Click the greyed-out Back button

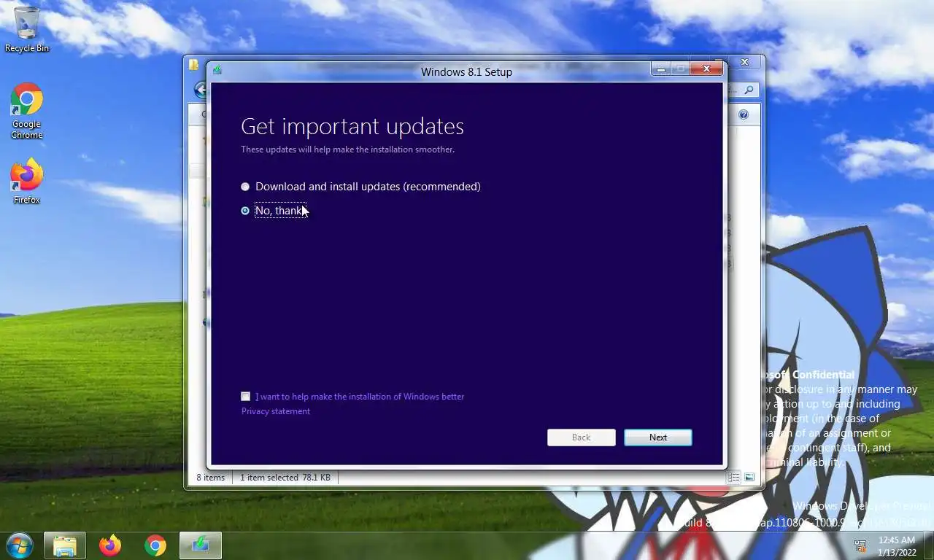(582, 437)
